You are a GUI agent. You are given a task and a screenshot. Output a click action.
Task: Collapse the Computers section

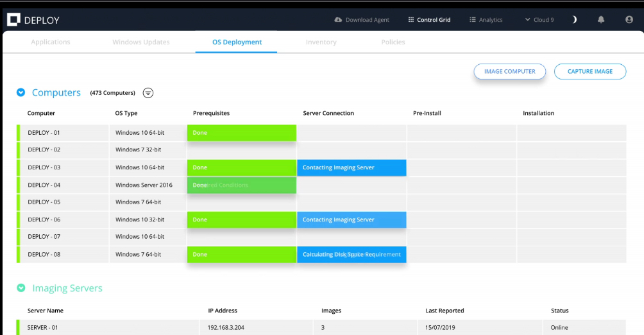(x=21, y=93)
